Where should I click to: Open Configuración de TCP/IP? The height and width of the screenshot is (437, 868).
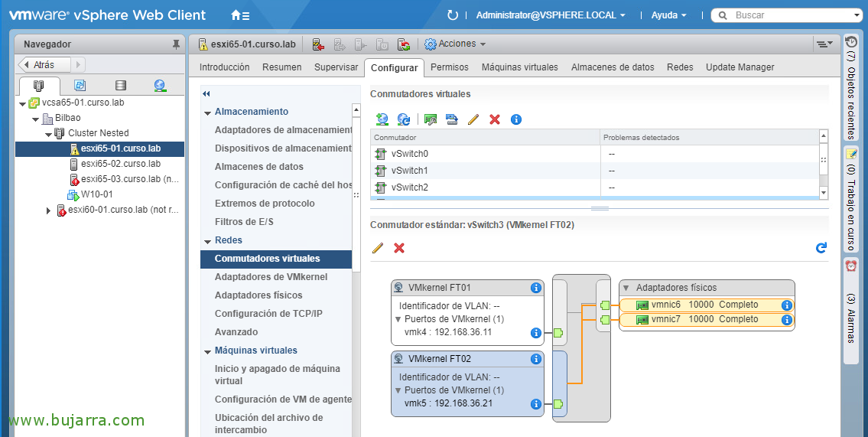pos(268,314)
